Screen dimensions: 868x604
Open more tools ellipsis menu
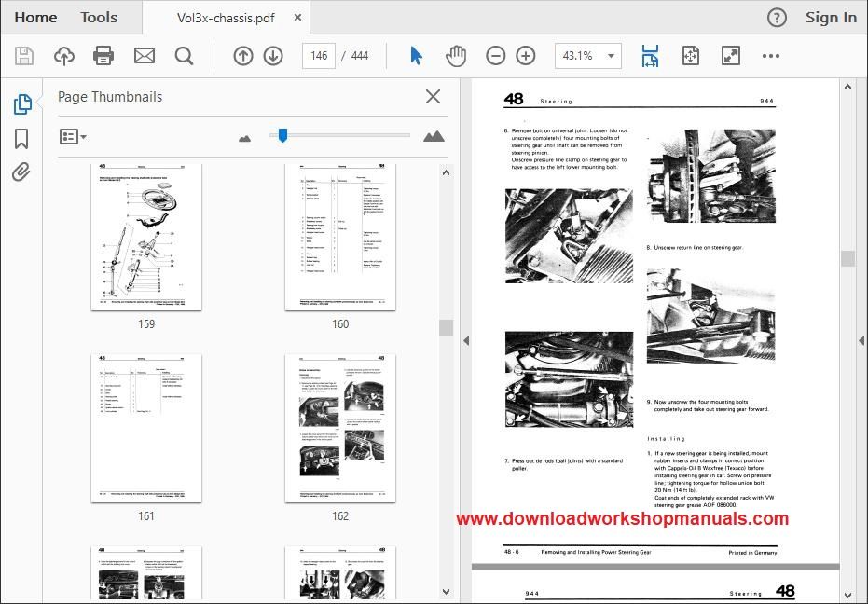pos(770,56)
